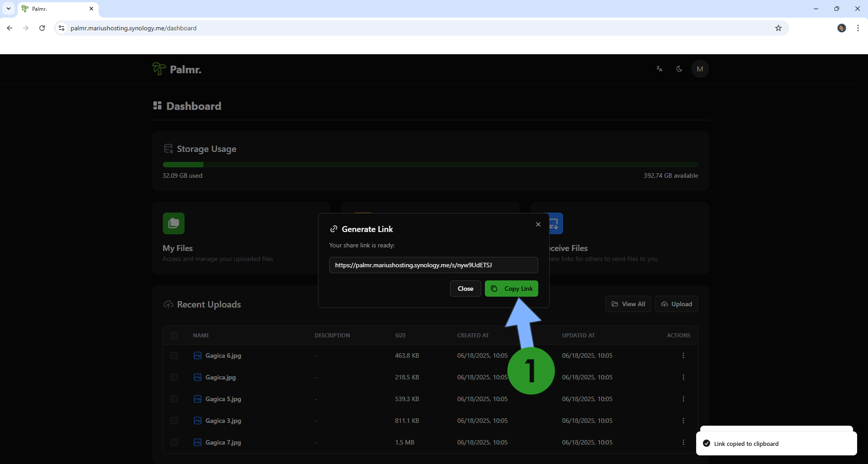The height and width of the screenshot is (464, 868).
Task: Click the image icon beside Gagica 3.jpg
Action: 198,421
